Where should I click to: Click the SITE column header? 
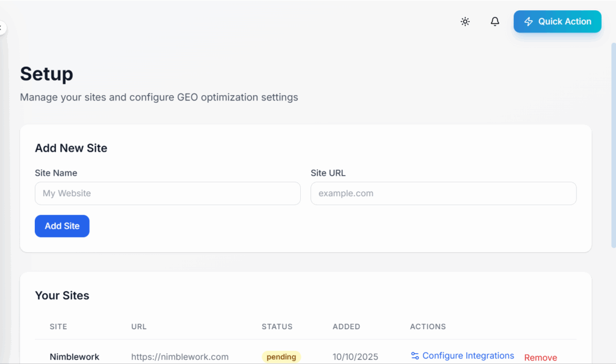click(58, 327)
